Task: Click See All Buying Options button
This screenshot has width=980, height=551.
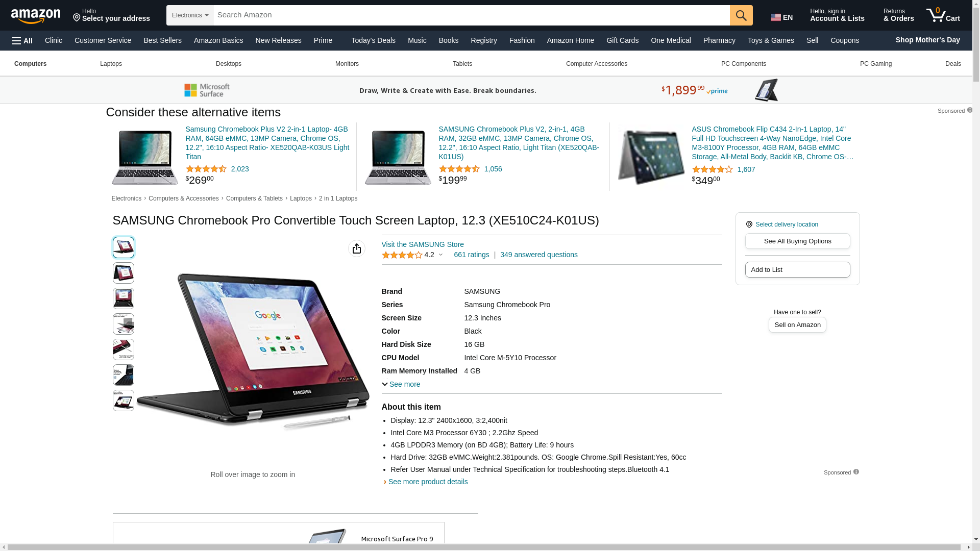Action: (797, 241)
